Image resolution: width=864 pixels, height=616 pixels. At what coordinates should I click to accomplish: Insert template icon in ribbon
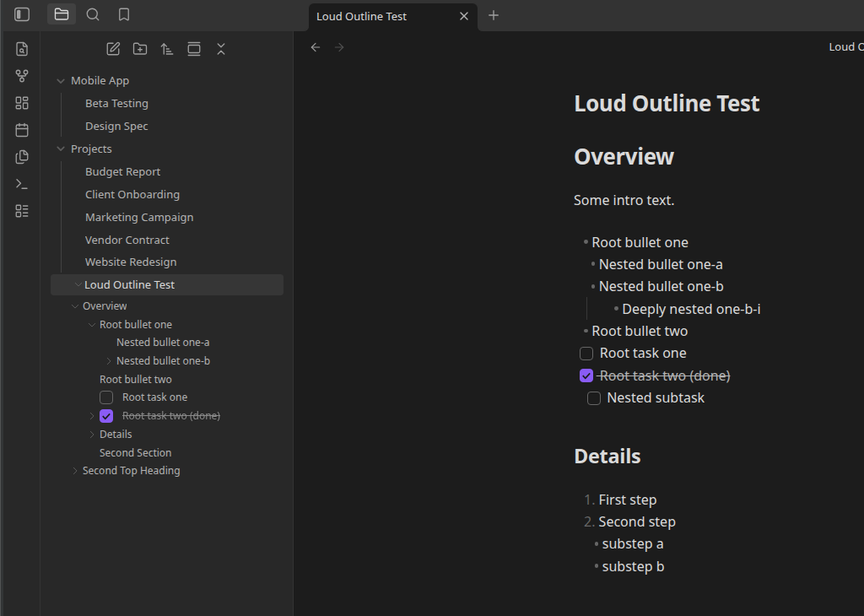coord(22,157)
